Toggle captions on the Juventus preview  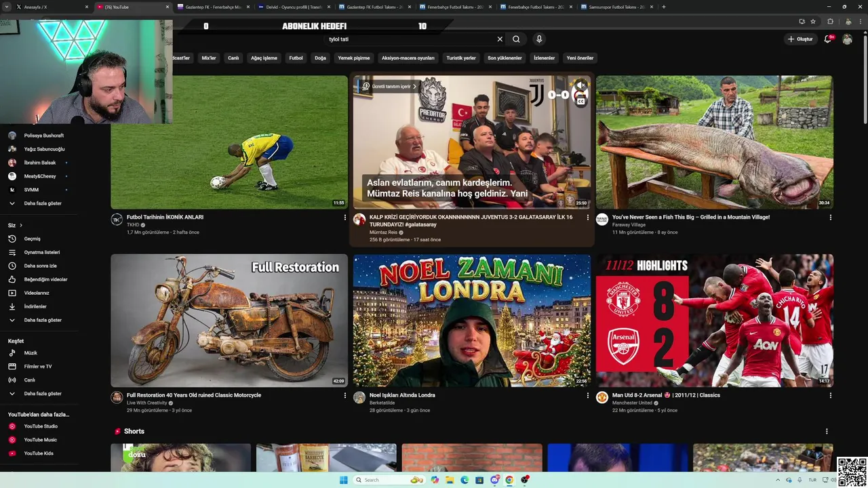coord(580,101)
